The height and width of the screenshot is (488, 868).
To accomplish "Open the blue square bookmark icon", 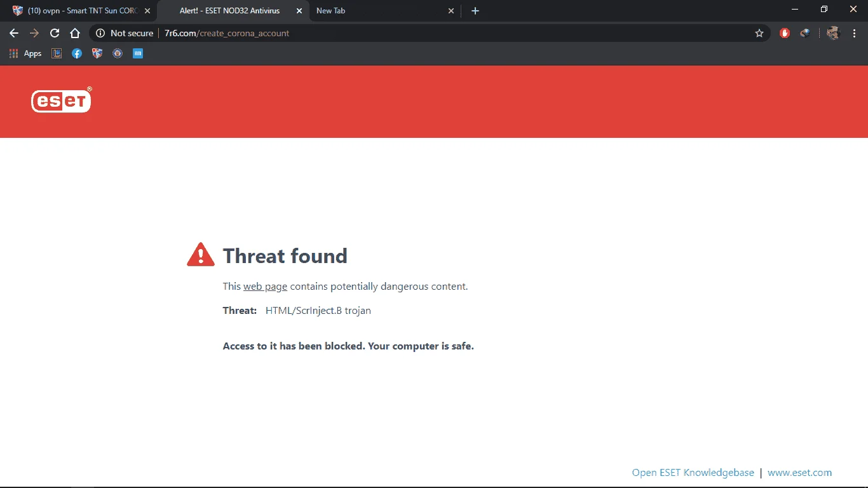I will pos(138,53).
